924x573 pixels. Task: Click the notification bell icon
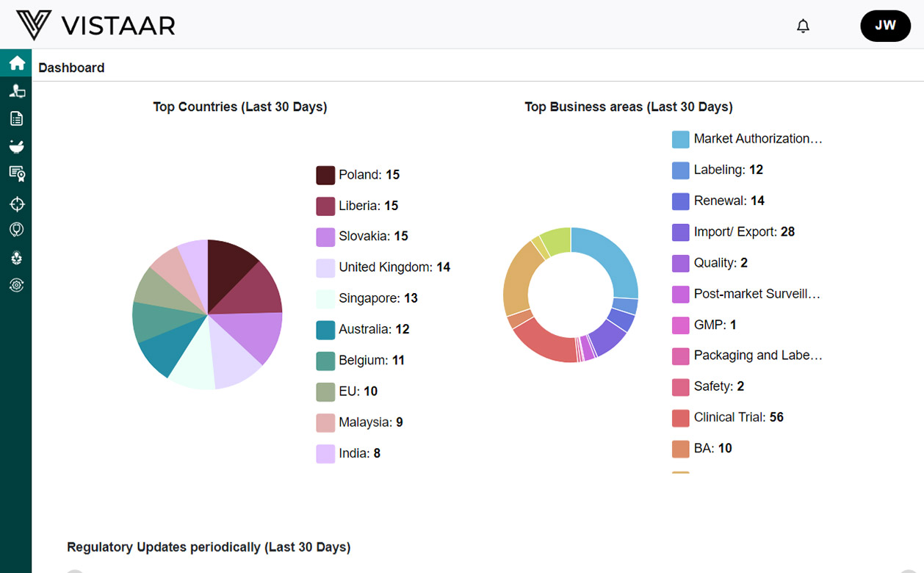[803, 25]
